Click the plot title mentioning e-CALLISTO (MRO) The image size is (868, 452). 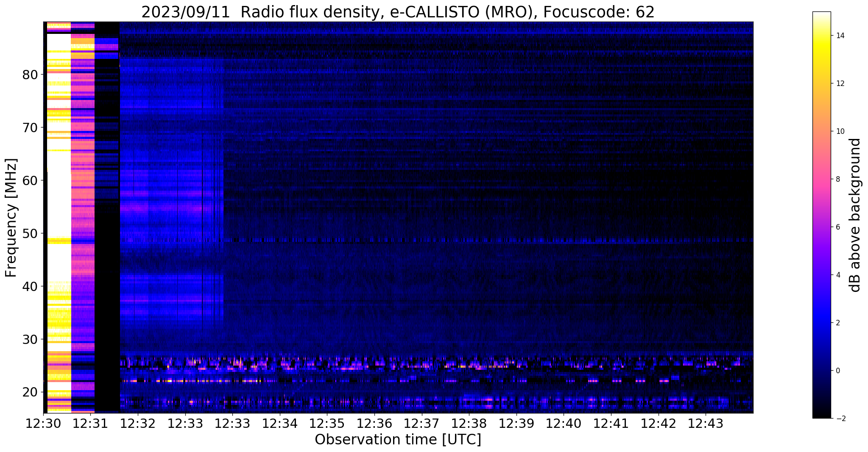point(398,12)
